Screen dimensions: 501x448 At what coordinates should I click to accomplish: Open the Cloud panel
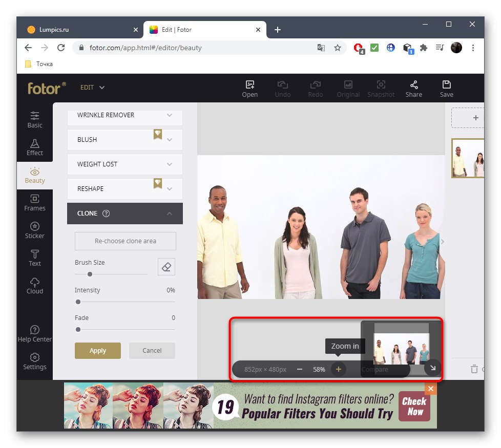[x=34, y=286]
